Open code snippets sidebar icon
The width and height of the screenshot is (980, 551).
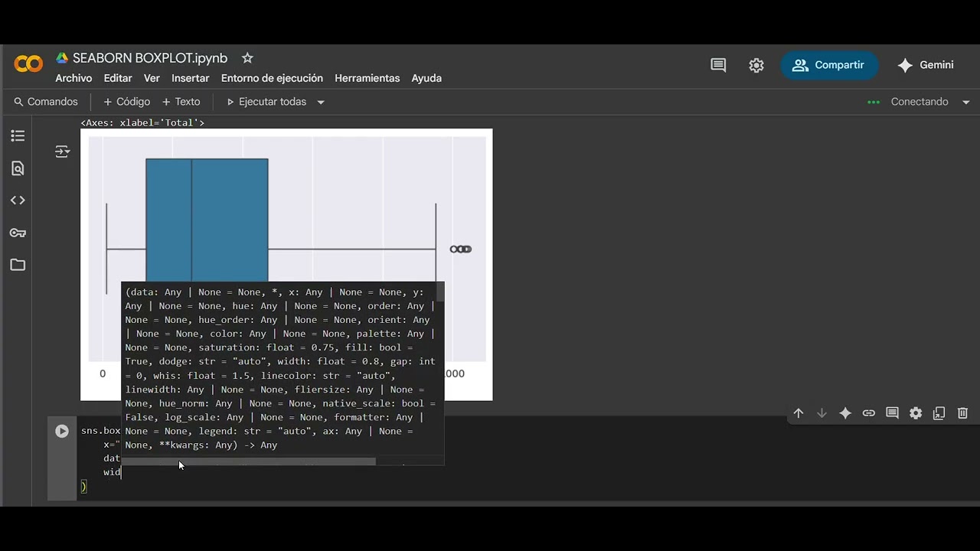(18, 201)
